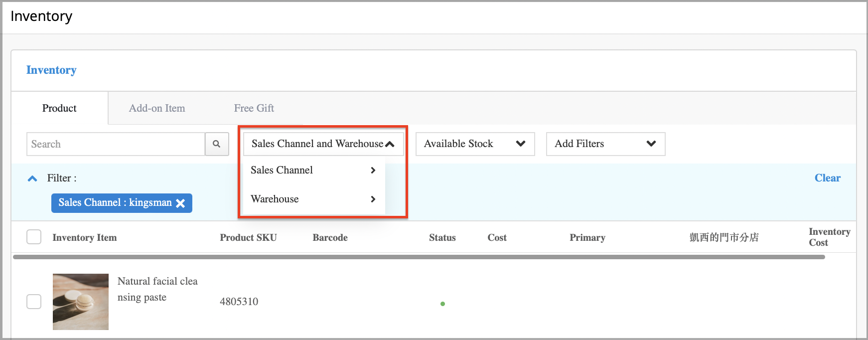This screenshot has width=868, height=340.
Task: Click the blue Inventory heading link
Action: pyautogui.click(x=51, y=70)
